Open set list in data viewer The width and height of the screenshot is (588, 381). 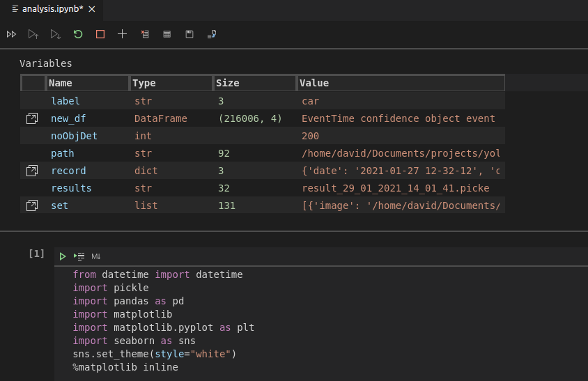32,205
